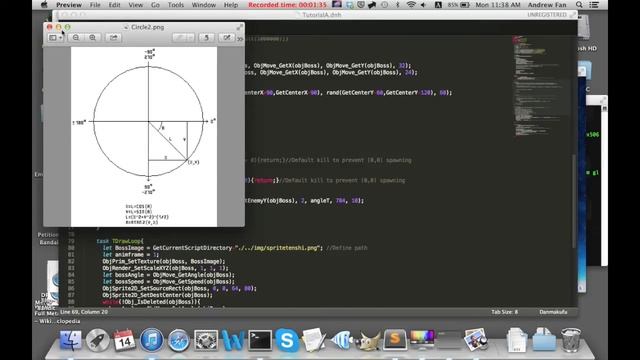640x360 pixels.
Task: Click the Circle2.png window title
Action: pos(147,27)
